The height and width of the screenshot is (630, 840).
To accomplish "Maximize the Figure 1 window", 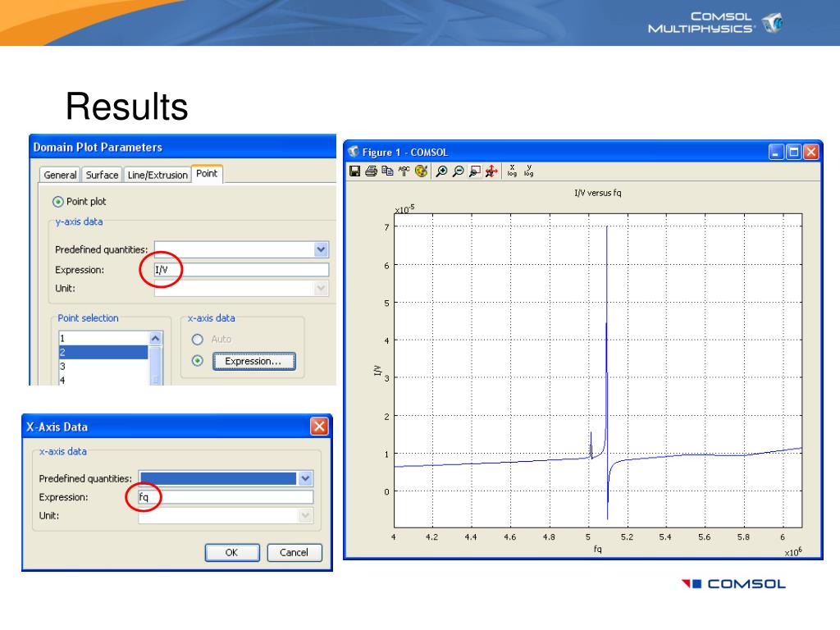I will tap(794, 152).
